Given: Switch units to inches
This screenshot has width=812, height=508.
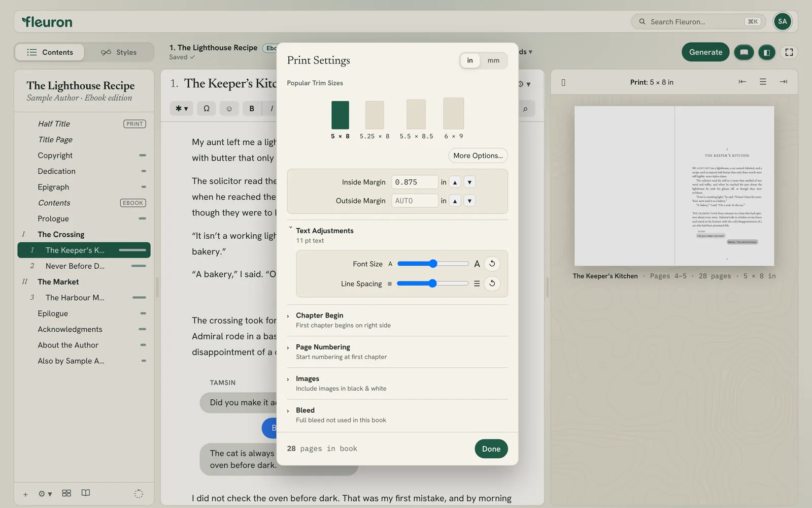Looking at the screenshot, I should coord(470,60).
